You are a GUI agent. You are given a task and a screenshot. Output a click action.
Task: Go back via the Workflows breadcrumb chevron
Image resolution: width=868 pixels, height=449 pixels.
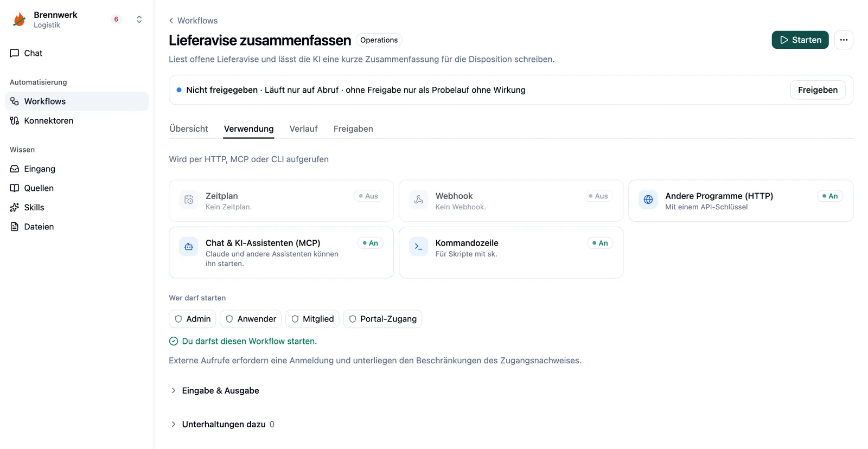pos(171,21)
